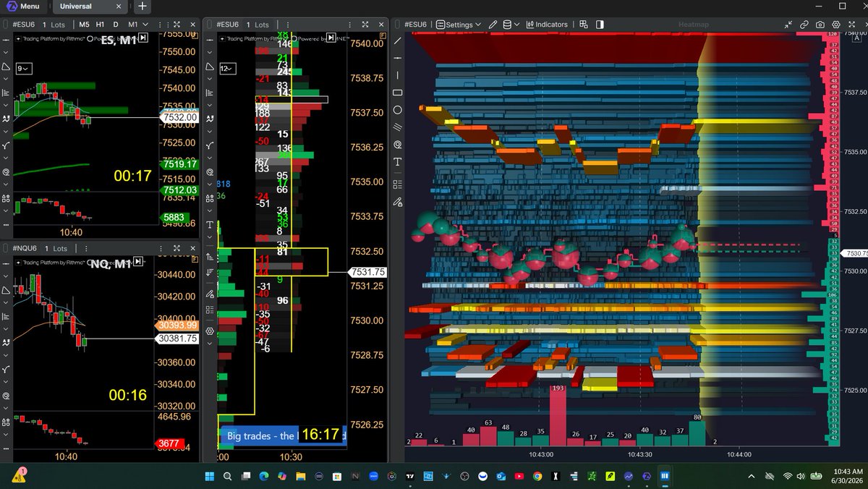Image resolution: width=868 pixels, height=489 pixels.
Task: Click the link chain icon in Heatmap header
Action: click(804, 25)
